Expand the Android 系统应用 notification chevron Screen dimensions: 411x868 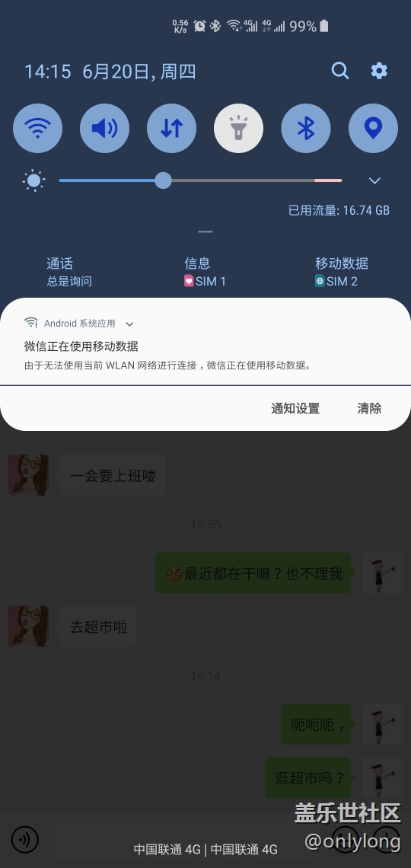point(129,324)
